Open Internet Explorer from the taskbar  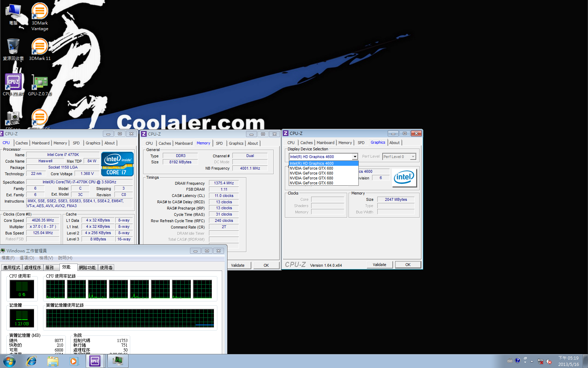tap(31, 361)
